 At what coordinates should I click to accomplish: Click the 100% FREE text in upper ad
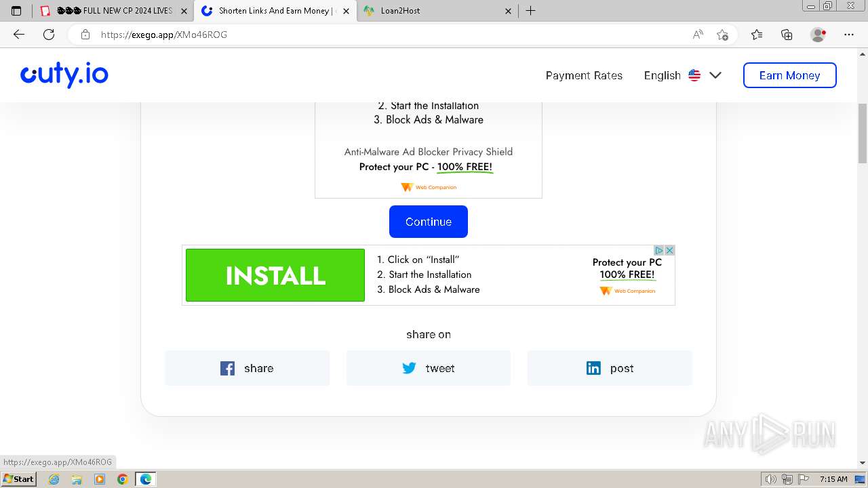465,167
